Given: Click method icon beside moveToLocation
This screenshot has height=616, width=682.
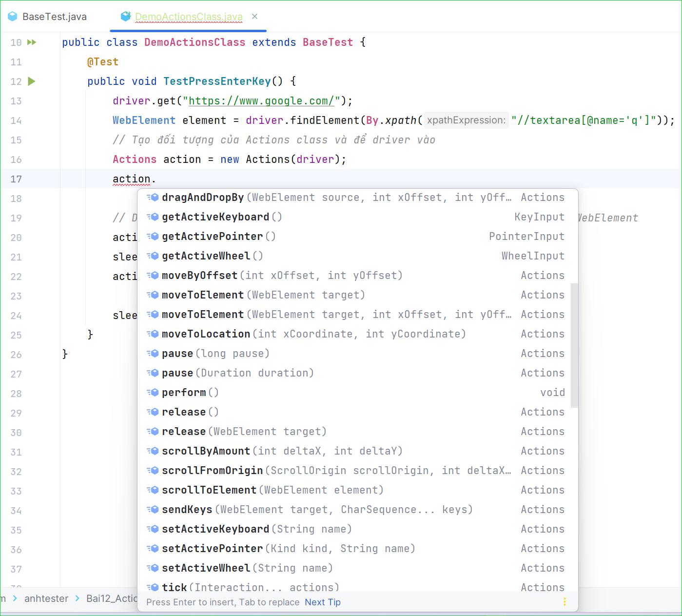Looking at the screenshot, I should (153, 334).
